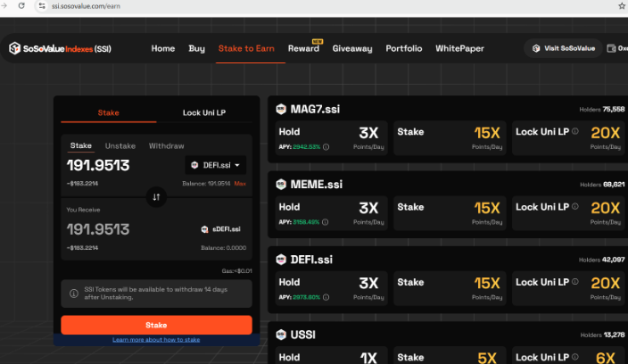Image resolution: width=628 pixels, height=364 pixels.
Task: Select the Unstake sub-tab
Action: coord(120,145)
